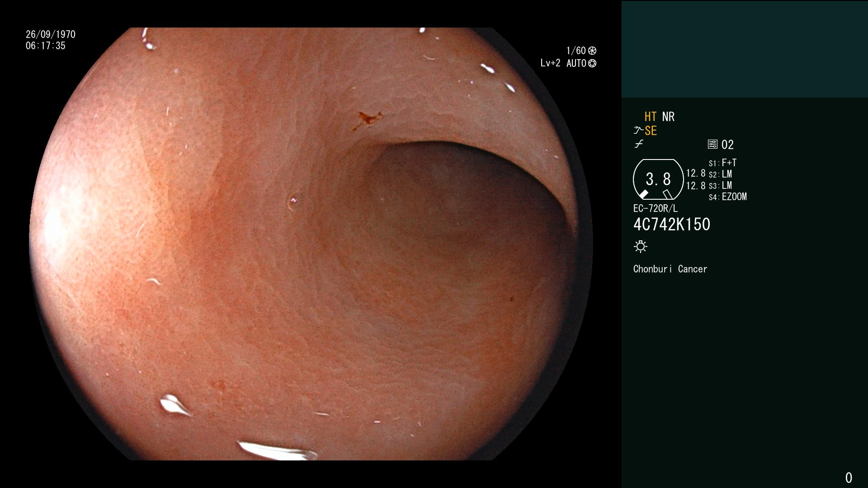Viewport: 868px width, 488px height.
Task: Click the serial number 4C742K150
Action: pos(672,225)
